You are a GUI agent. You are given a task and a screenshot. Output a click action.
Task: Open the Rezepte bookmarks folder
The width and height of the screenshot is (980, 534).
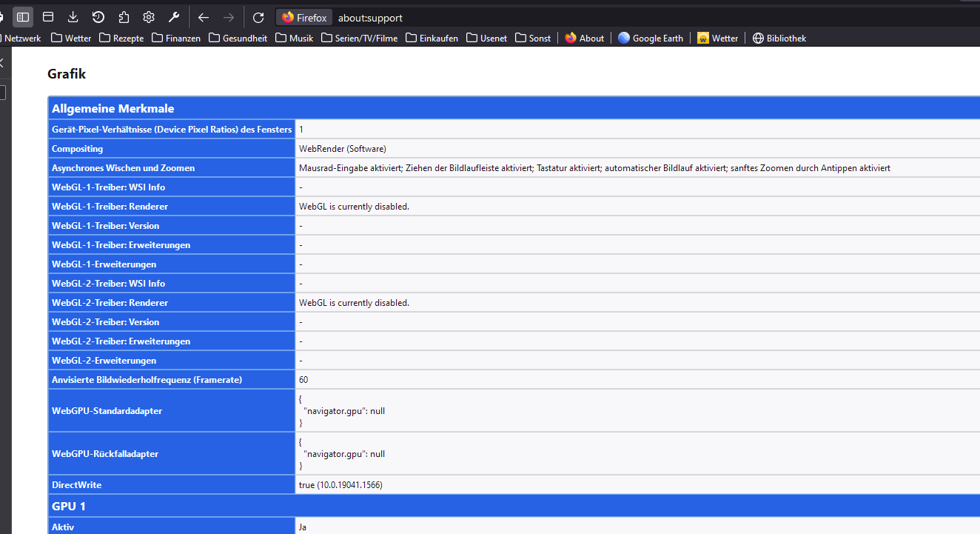click(x=121, y=38)
